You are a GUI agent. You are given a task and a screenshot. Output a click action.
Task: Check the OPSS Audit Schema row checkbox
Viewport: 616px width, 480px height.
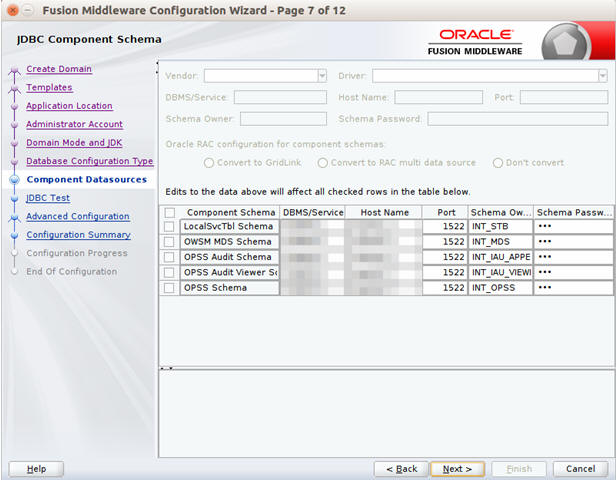(169, 257)
